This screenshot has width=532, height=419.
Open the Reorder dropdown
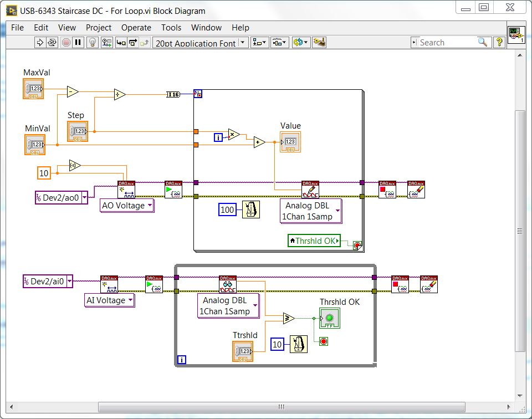point(300,43)
